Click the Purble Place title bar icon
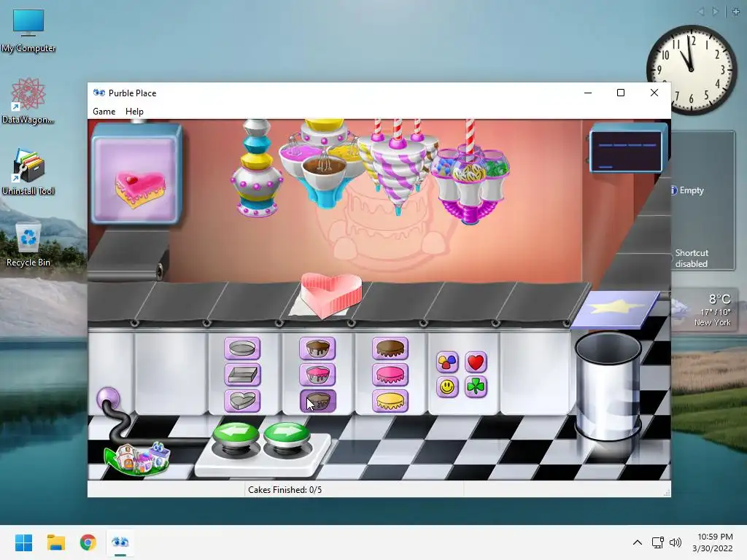This screenshot has width=747, height=560. (x=99, y=93)
